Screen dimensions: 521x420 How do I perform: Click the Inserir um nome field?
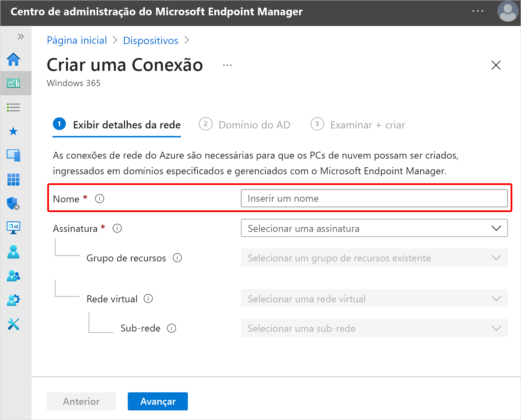click(x=374, y=198)
